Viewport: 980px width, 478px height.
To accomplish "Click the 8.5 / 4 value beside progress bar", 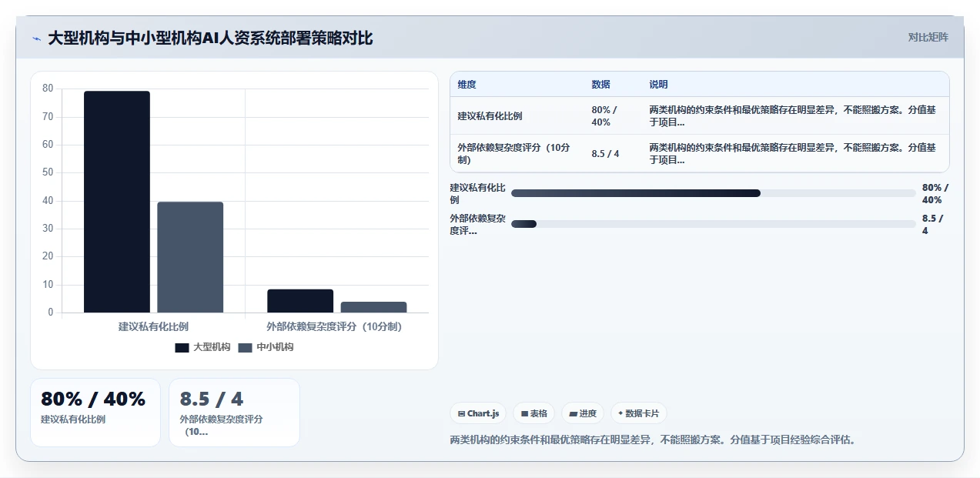I will [x=932, y=224].
